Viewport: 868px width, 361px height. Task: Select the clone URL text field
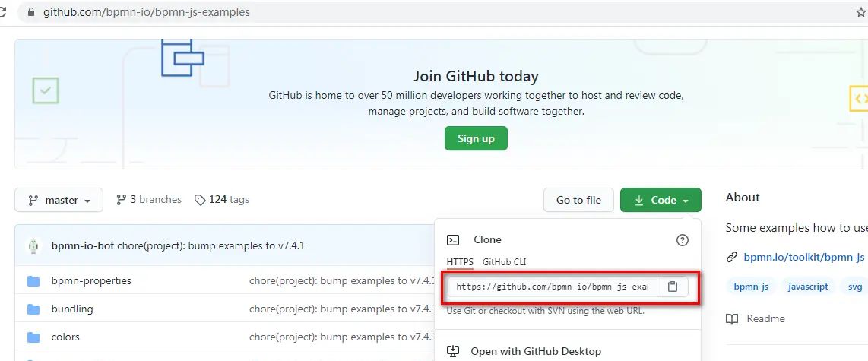pyautogui.click(x=550, y=287)
